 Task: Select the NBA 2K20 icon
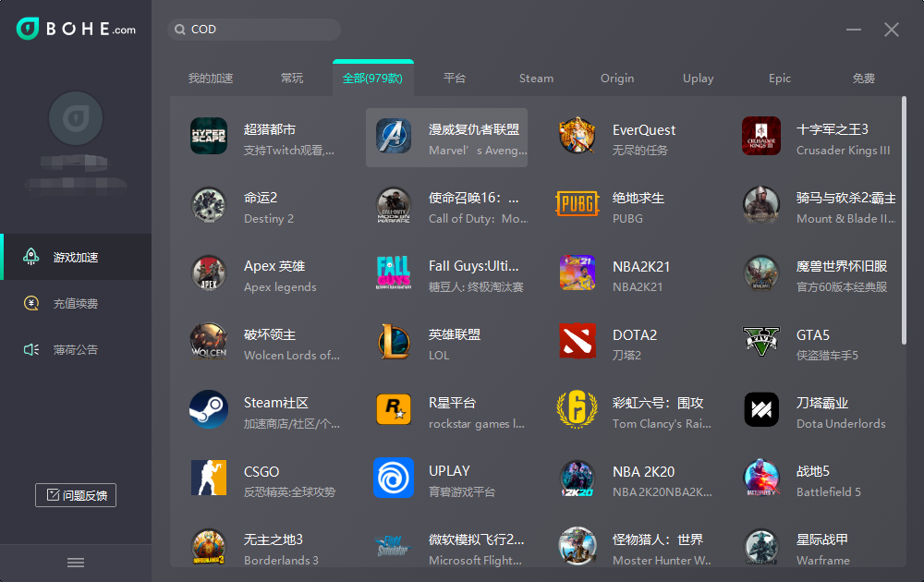(577, 479)
